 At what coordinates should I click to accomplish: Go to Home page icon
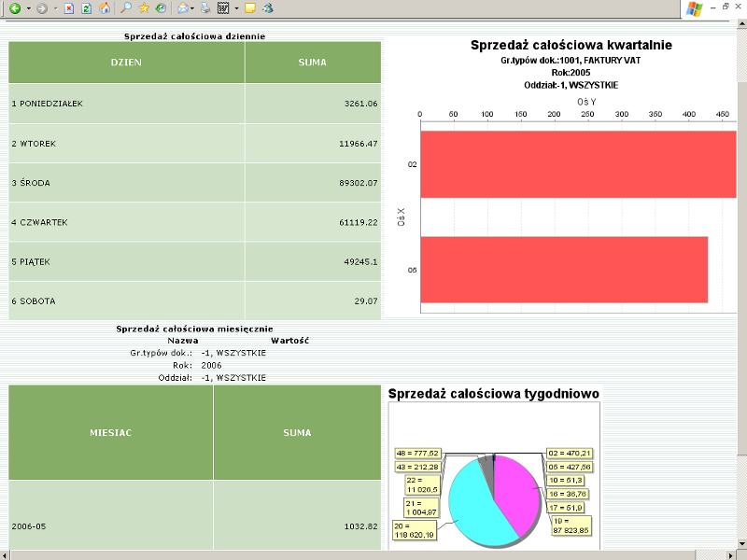point(104,7)
